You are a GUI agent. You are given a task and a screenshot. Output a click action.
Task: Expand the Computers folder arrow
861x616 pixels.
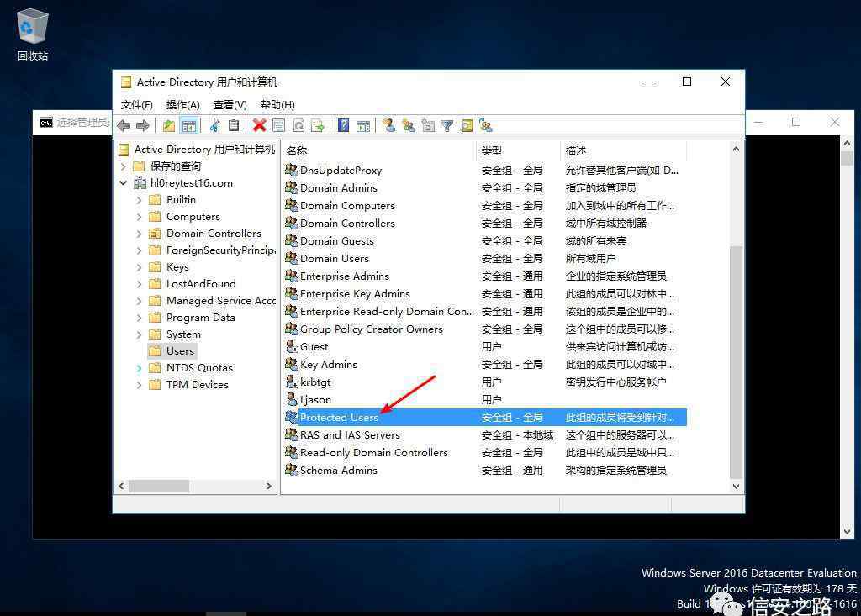tap(140, 217)
